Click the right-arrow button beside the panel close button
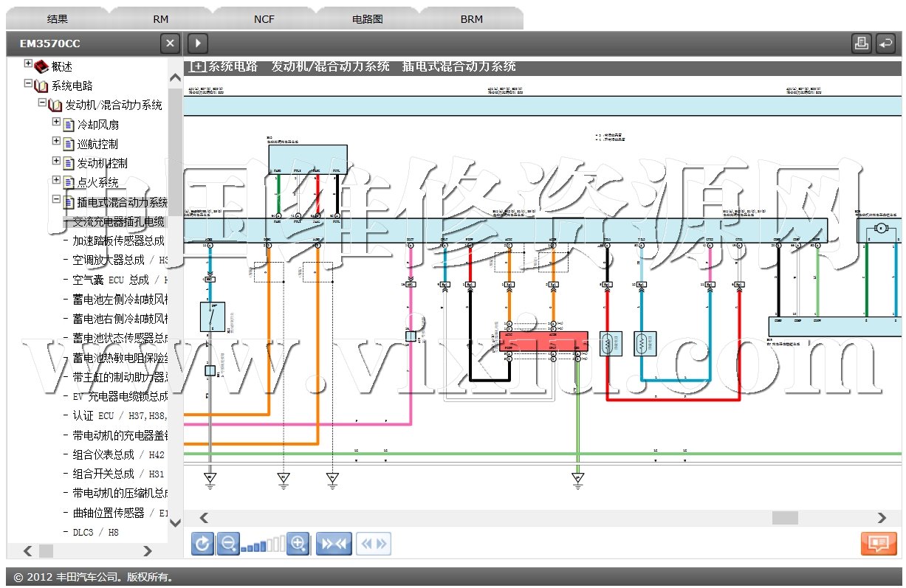The height and width of the screenshot is (588, 906). point(197,44)
